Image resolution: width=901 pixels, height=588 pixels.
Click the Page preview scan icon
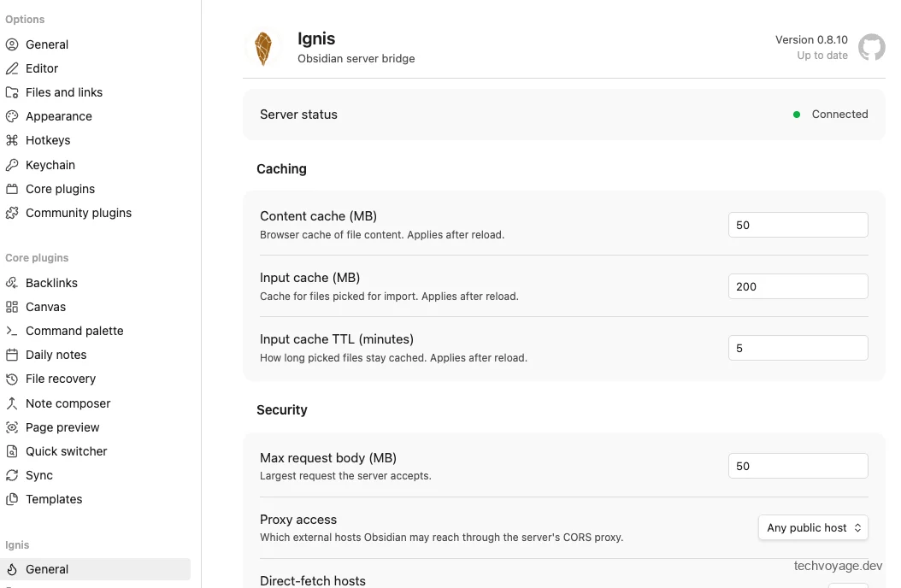coord(12,427)
